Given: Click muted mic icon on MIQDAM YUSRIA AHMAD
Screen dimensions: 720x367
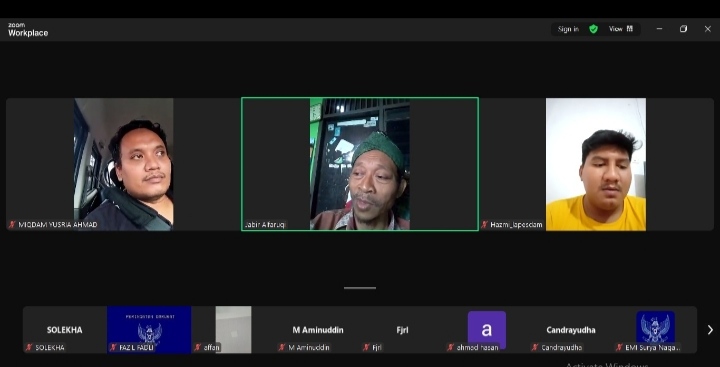Looking at the screenshot, I should point(12,225).
